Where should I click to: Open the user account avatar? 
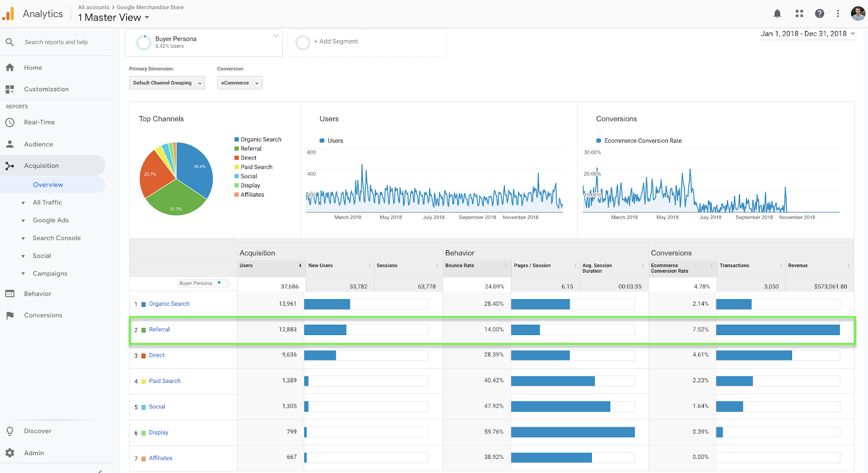tap(858, 14)
